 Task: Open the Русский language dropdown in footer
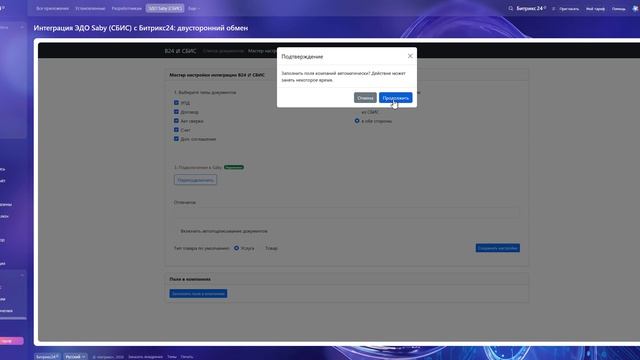pos(76,356)
